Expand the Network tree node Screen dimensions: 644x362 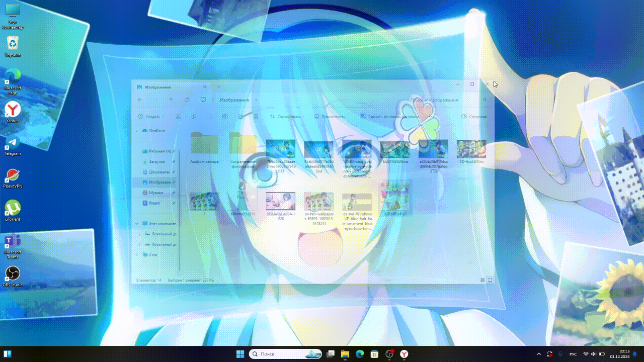coord(137,255)
